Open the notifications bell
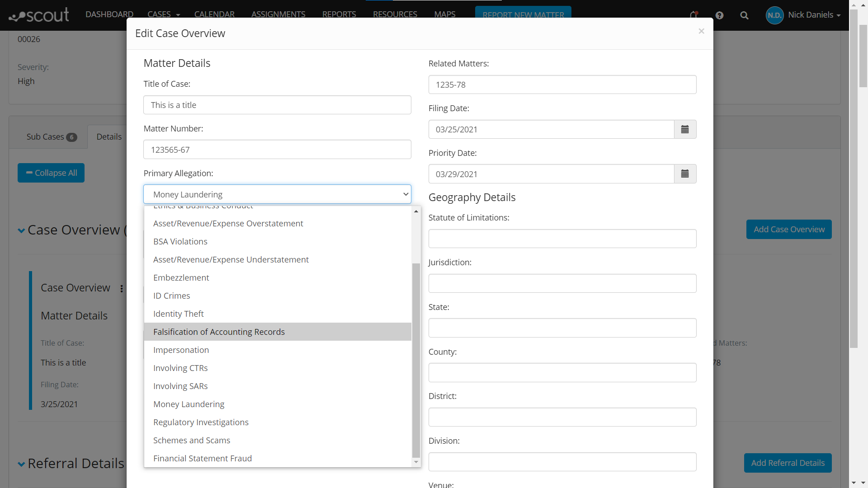 pos(694,15)
